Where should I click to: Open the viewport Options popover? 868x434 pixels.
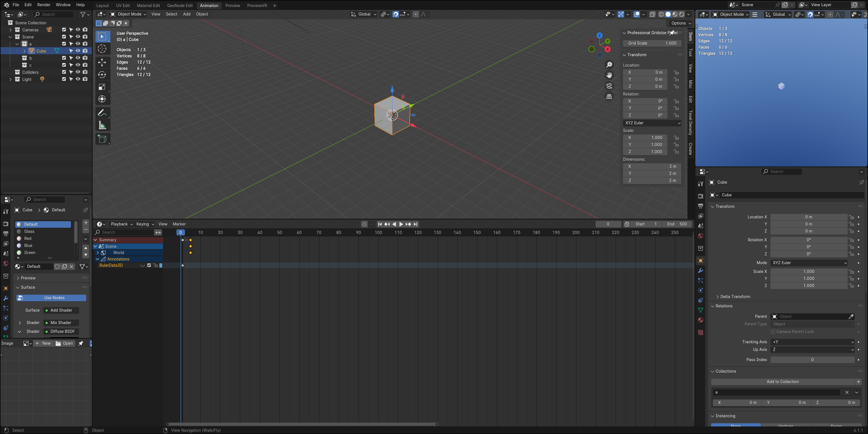coord(681,23)
